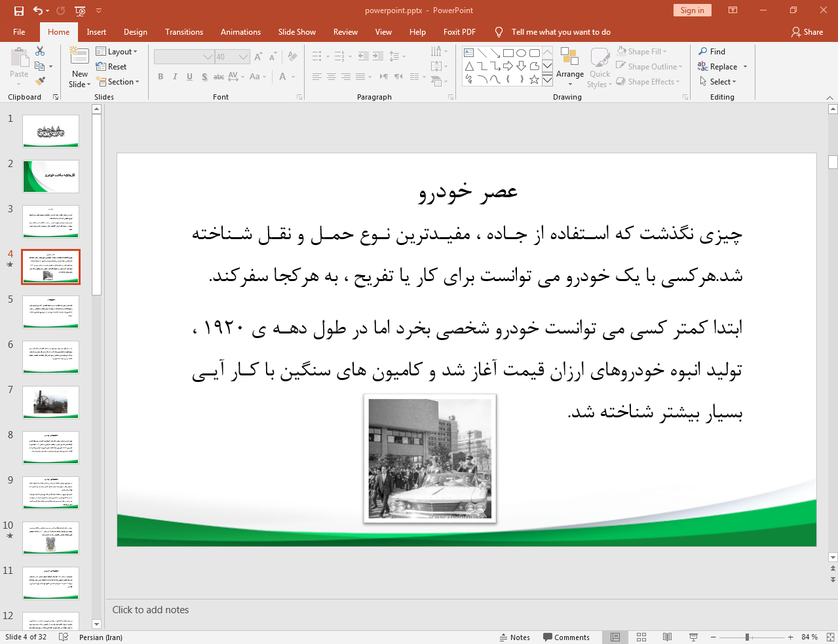Click the Reset slide button
This screenshot has width=838, height=644.
coord(111,66)
